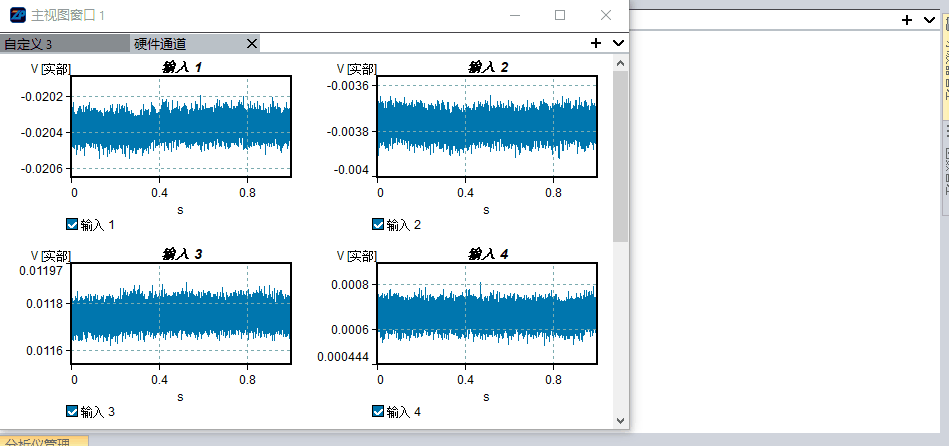Toggle the 输入 3 checkbox

click(x=71, y=411)
